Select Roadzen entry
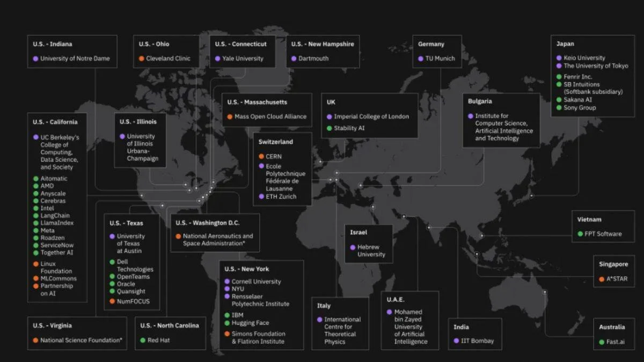This screenshot has height=362, width=644. (49, 238)
